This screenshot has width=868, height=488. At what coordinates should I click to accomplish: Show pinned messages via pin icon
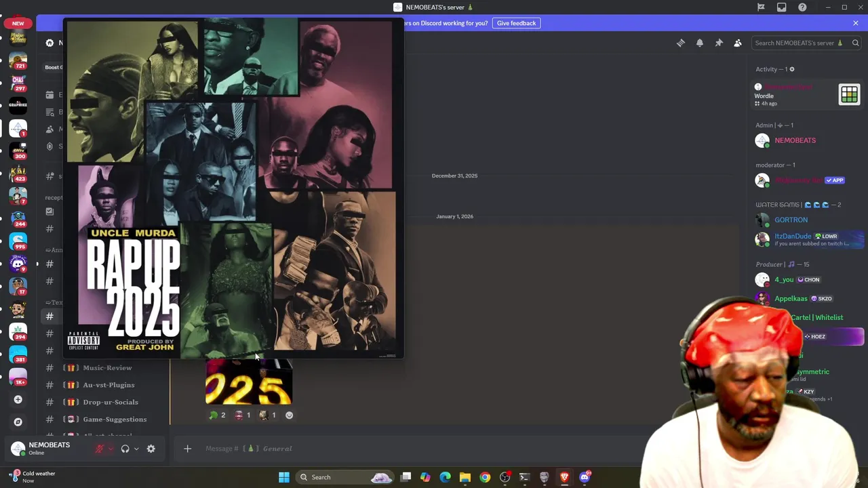click(x=719, y=43)
